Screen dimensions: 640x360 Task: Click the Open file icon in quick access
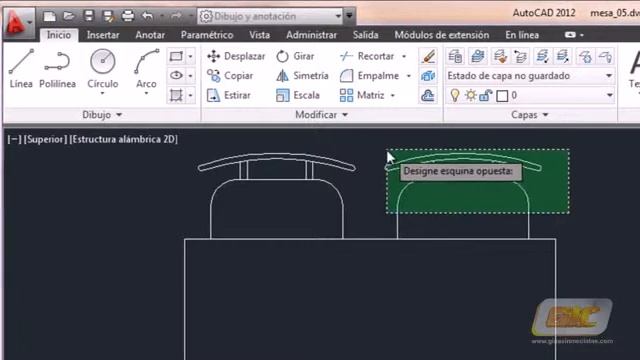(x=69, y=16)
